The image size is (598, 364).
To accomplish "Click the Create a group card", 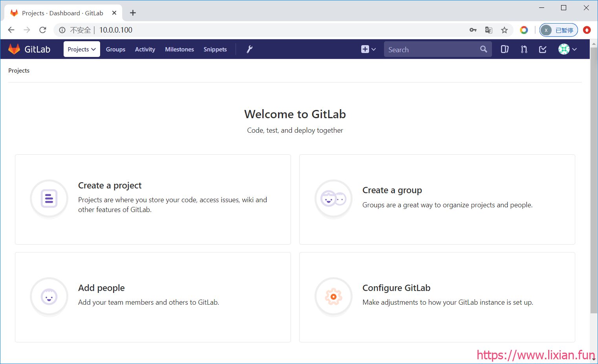I will (x=437, y=199).
